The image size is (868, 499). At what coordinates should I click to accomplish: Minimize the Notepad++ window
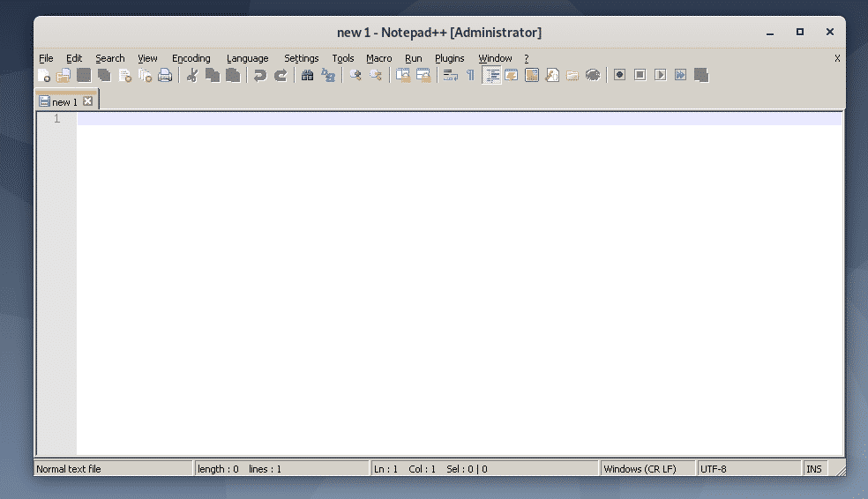[769, 33]
